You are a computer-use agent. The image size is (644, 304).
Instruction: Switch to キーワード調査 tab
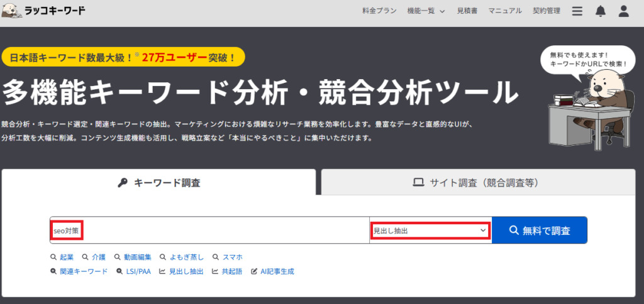click(x=158, y=183)
